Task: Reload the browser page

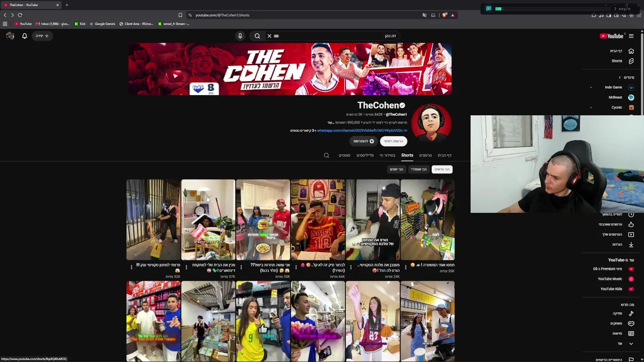Action: pyautogui.click(x=20, y=15)
